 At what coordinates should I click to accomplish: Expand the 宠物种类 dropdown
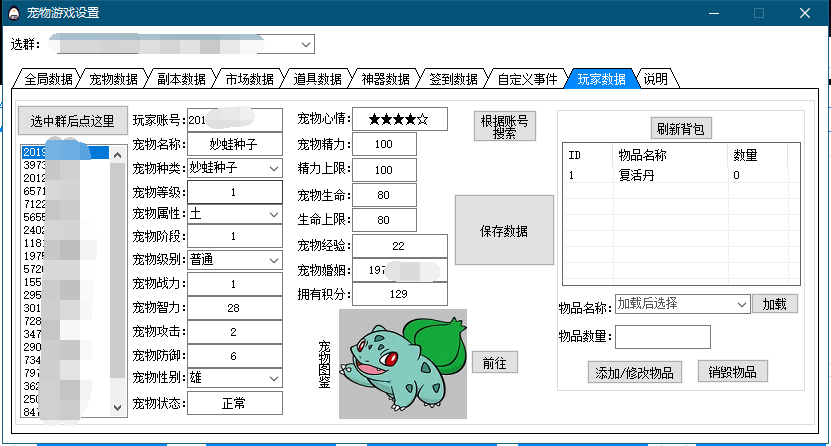273,168
